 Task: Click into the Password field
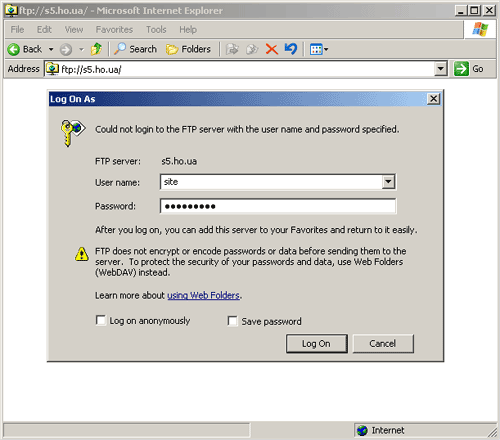click(x=278, y=206)
